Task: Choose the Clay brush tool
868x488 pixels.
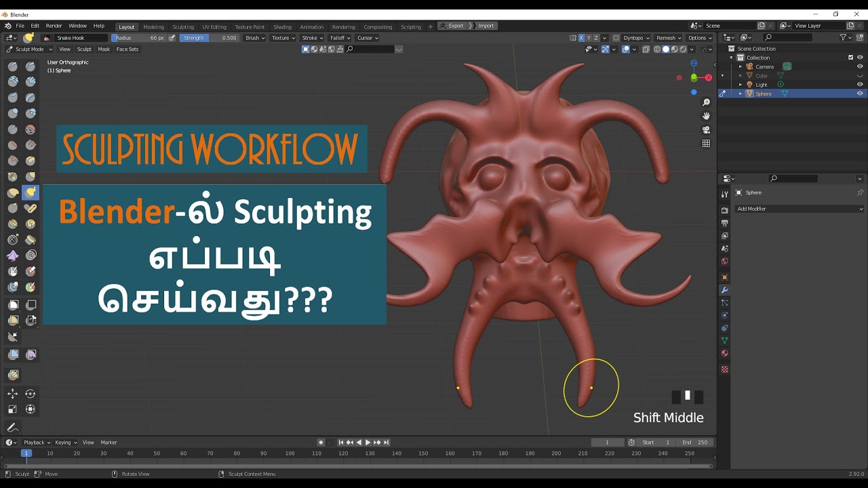Action: click(13, 81)
